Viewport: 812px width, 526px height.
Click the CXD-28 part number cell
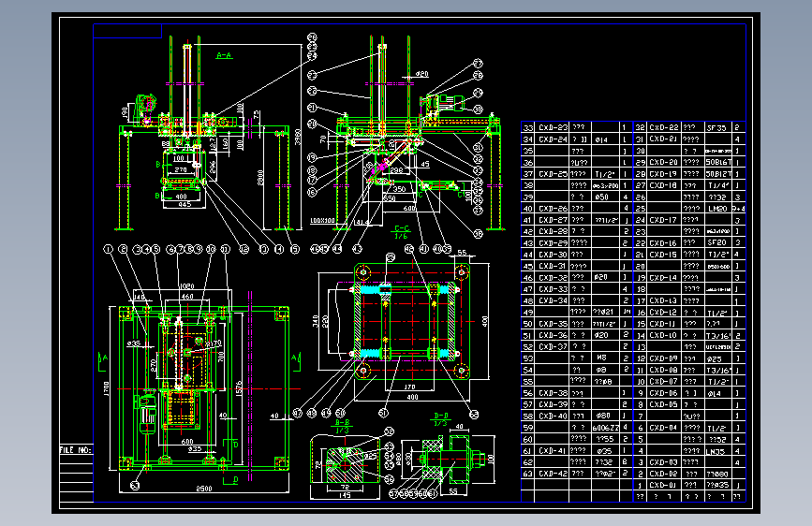click(554, 231)
